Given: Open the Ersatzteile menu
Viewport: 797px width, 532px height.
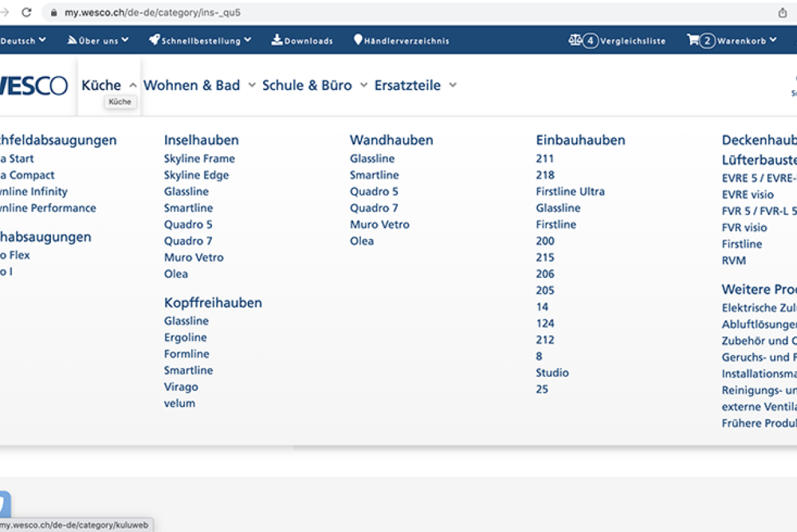Looking at the screenshot, I should click(415, 85).
